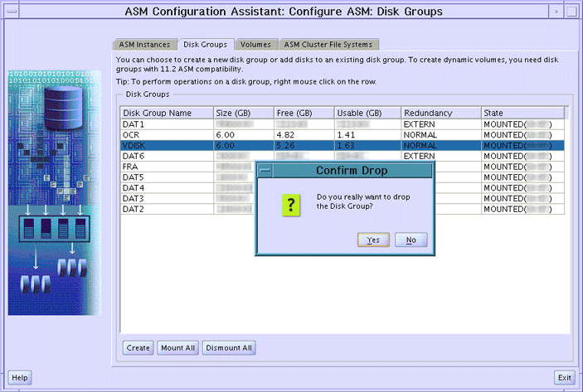Click State column header
This screenshot has height=392, width=583.
[522, 113]
